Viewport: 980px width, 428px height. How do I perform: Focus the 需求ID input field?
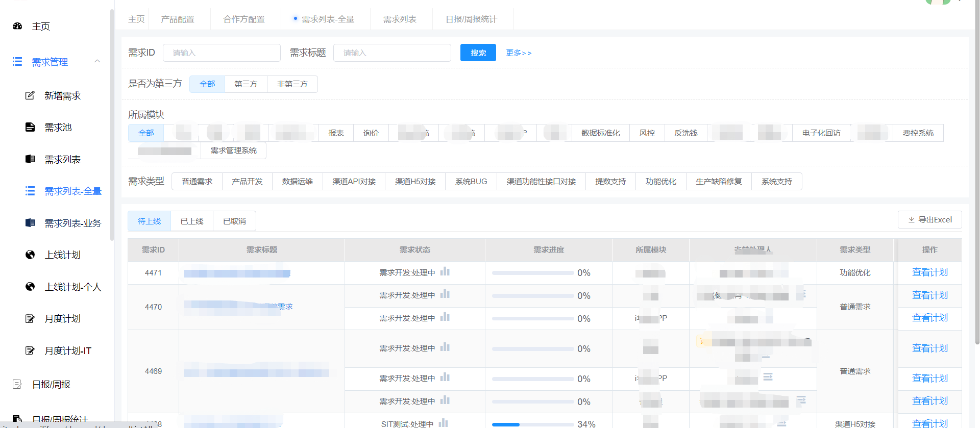pyautogui.click(x=222, y=53)
